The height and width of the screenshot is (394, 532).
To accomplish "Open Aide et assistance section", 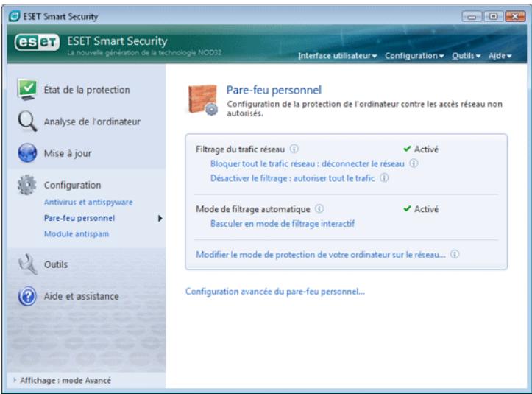I will [82, 296].
